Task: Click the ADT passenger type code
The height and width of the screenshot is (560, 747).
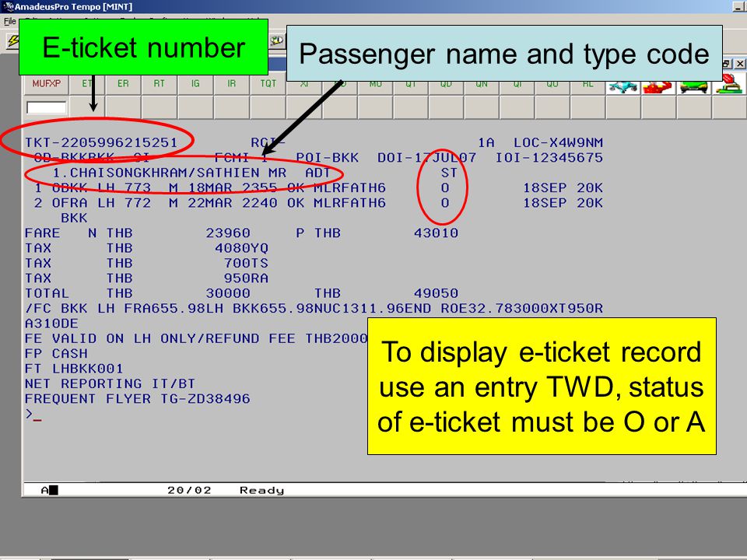Action: tap(317, 173)
